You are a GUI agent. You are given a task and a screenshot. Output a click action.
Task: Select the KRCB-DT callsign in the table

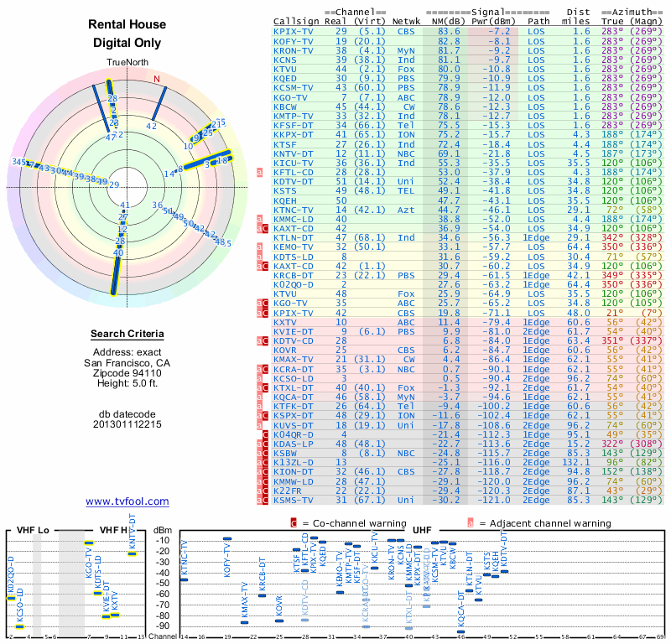click(293, 276)
